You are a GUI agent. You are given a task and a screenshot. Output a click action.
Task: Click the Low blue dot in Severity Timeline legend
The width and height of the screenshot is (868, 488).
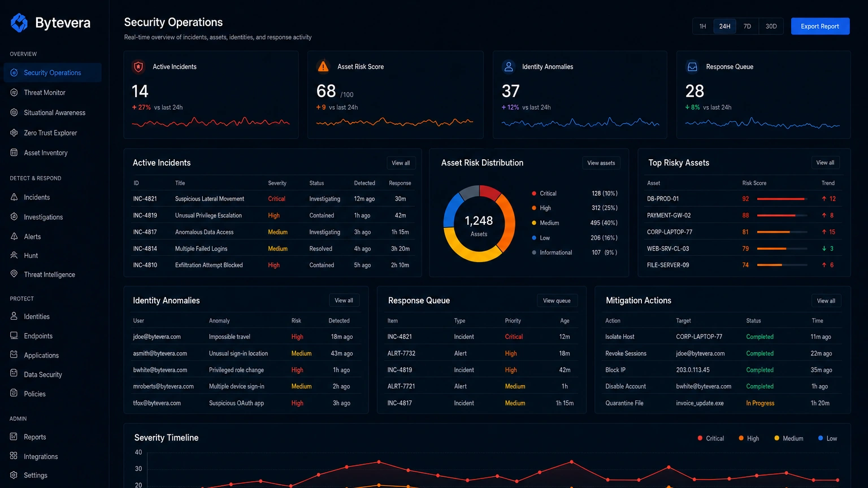coord(821,438)
